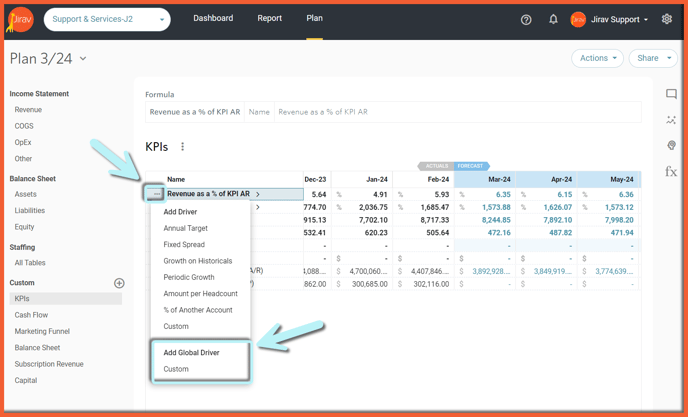This screenshot has height=417, width=688.
Task: Open Balance Sheet custom table
Action: (x=37, y=348)
